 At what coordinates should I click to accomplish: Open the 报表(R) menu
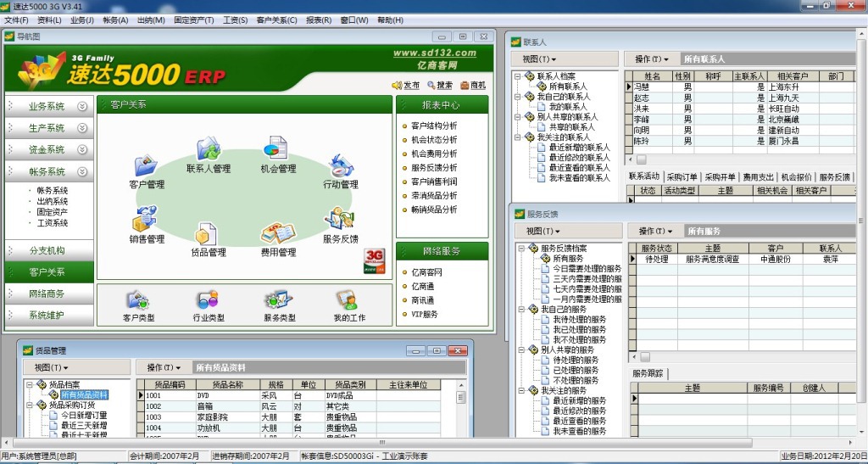tap(319, 20)
